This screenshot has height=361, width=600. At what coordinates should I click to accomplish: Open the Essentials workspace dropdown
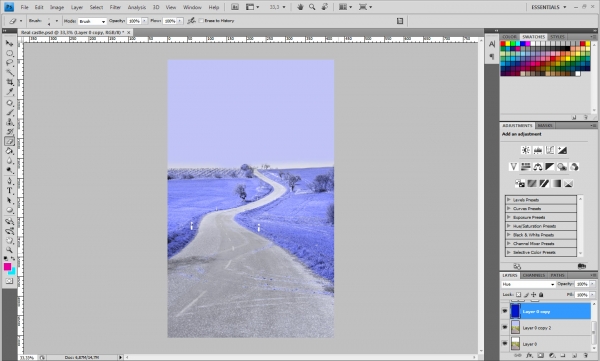pos(548,7)
